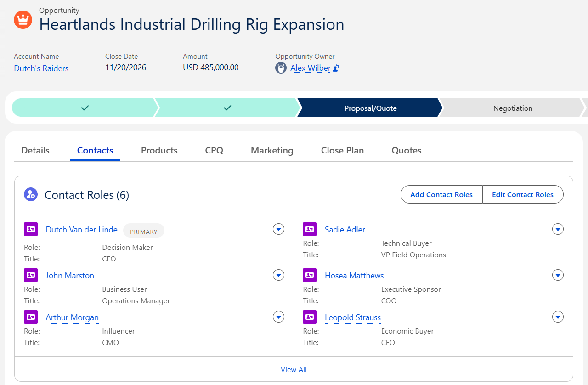This screenshot has width=588, height=385.
Task: Click change owner icon beside Alex Wilber
Action: click(336, 68)
